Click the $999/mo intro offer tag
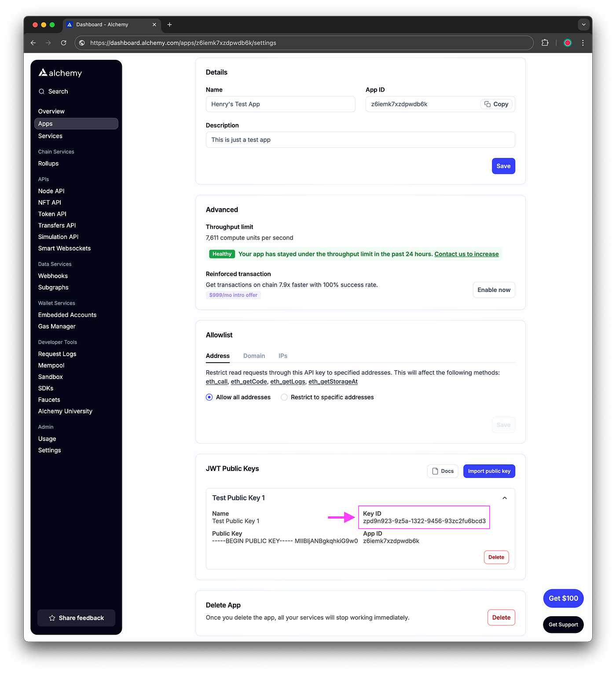 coord(233,295)
